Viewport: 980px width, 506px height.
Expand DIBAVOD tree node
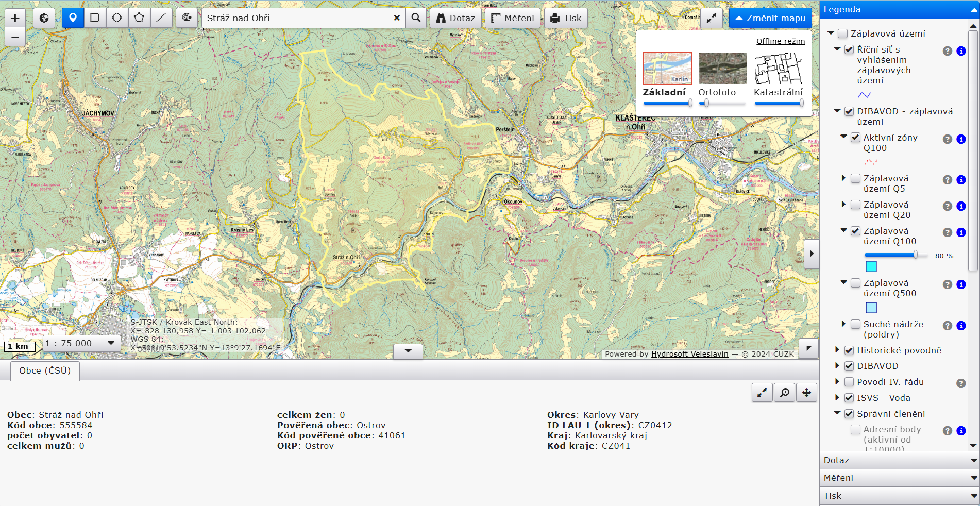point(837,365)
